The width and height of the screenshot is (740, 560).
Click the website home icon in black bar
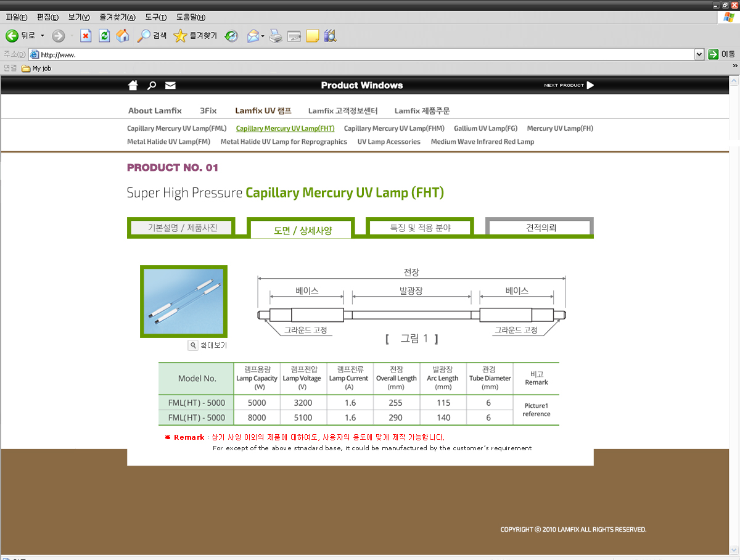(x=133, y=85)
